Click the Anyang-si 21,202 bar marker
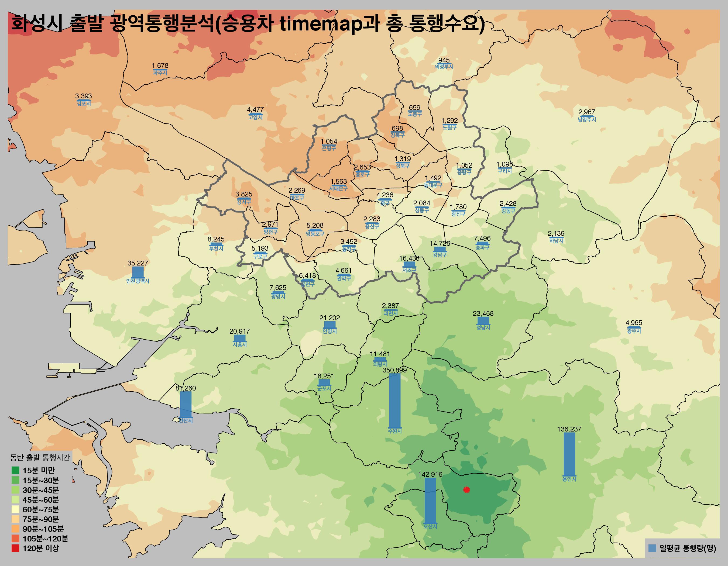 [x=330, y=325]
